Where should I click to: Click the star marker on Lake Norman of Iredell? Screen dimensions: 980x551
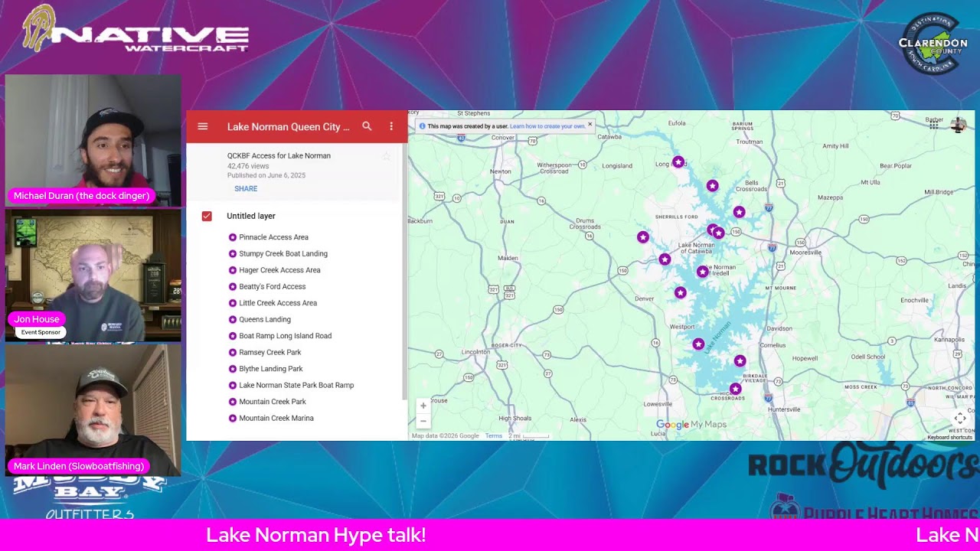coord(703,272)
